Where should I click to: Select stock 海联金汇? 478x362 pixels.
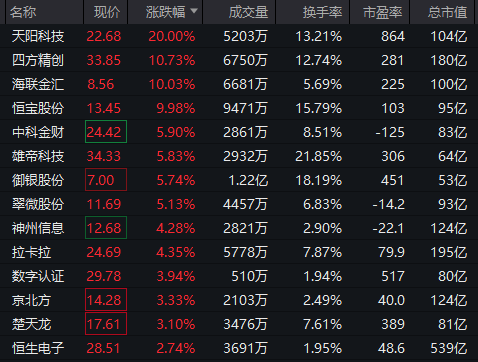[38, 84]
